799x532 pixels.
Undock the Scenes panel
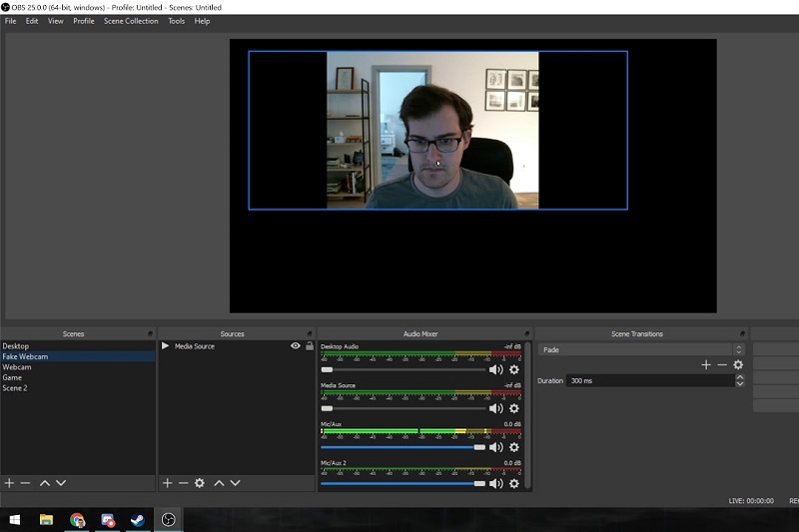tap(150, 334)
